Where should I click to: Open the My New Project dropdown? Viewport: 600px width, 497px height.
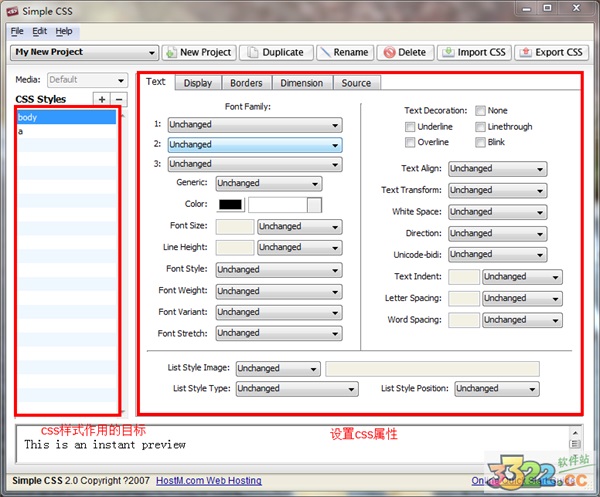coord(85,52)
